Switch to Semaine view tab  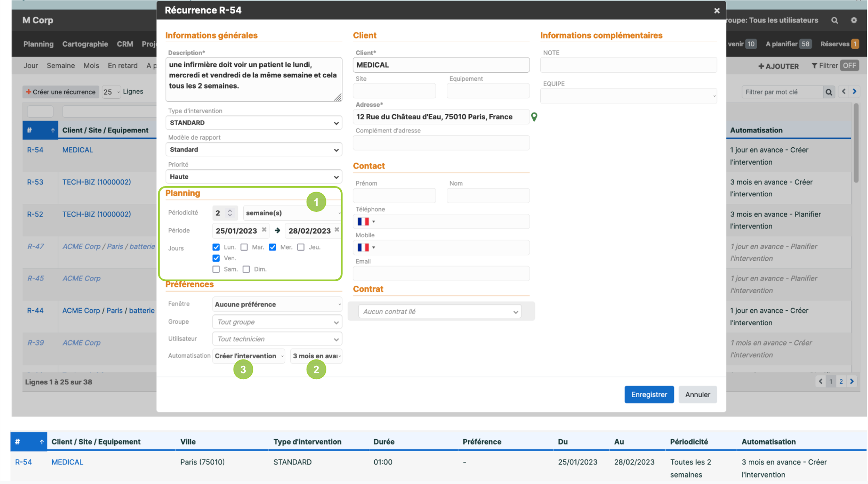pos(61,66)
